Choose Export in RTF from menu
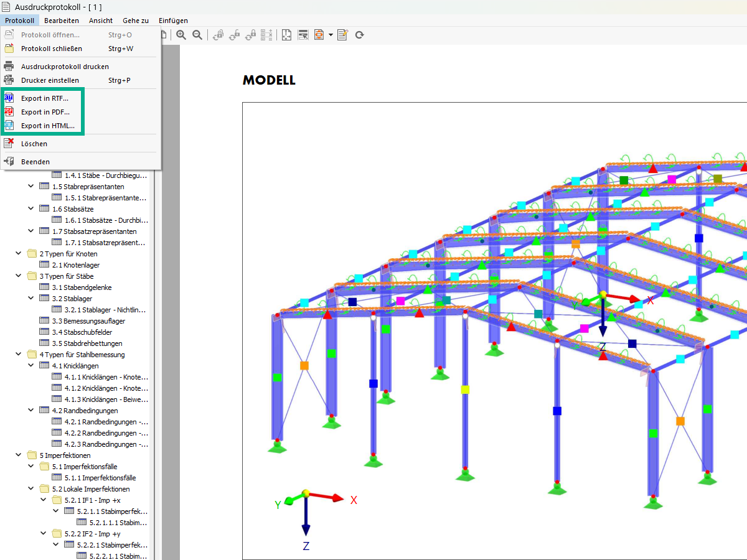Viewport: 747px width, 560px height. (x=45, y=98)
